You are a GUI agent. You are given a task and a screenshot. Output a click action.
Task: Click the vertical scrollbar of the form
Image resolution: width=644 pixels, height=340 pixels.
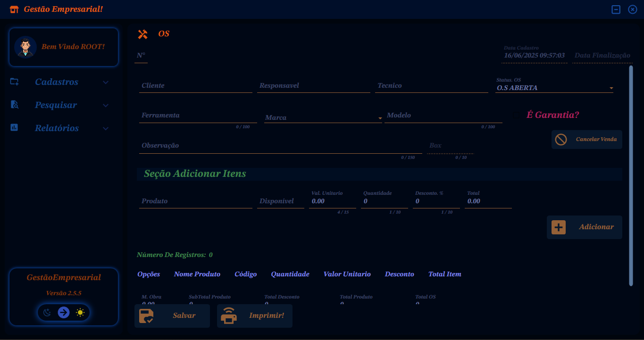pos(631,175)
